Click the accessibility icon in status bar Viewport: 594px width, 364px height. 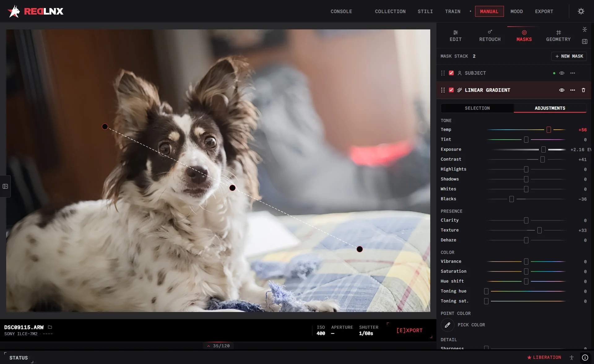pos(571,357)
